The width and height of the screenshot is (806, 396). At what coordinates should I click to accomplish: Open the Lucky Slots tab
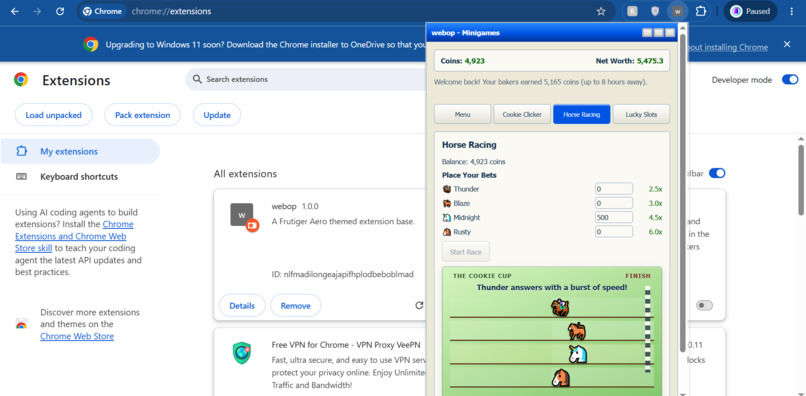coord(642,114)
